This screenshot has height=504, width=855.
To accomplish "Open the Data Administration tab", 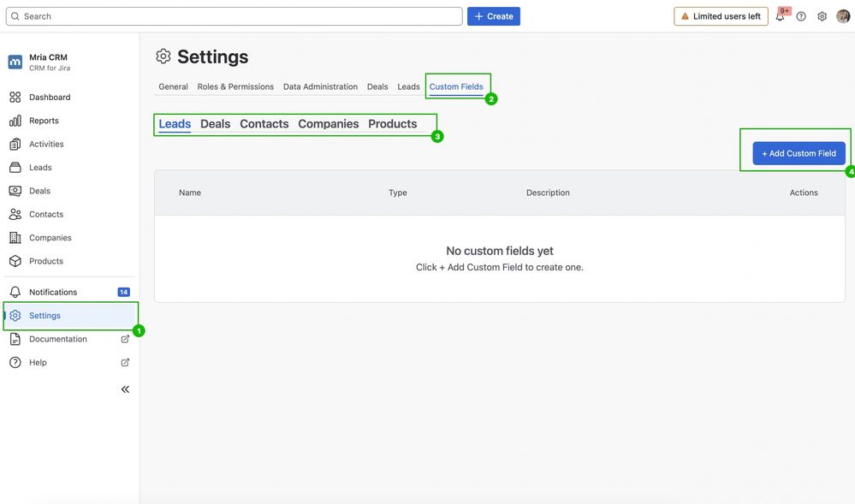I will coord(320,86).
